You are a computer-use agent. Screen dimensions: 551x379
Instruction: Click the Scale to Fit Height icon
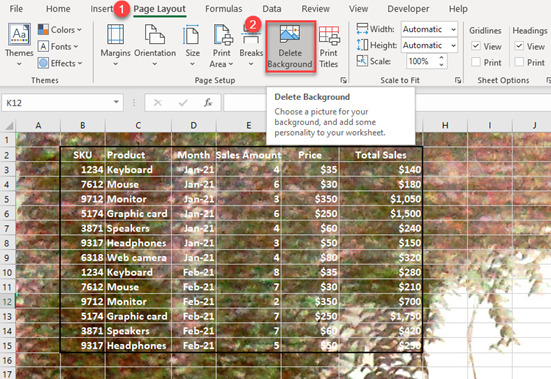pos(362,45)
